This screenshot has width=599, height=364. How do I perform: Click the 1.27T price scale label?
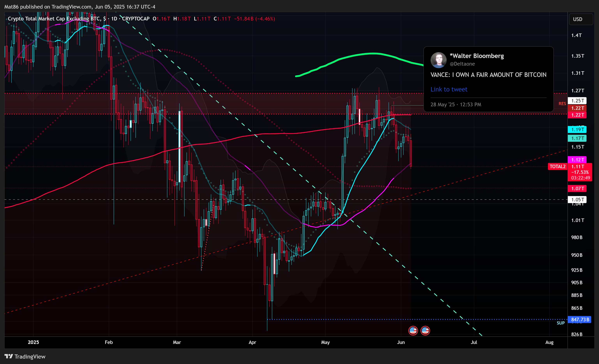pyautogui.click(x=577, y=91)
